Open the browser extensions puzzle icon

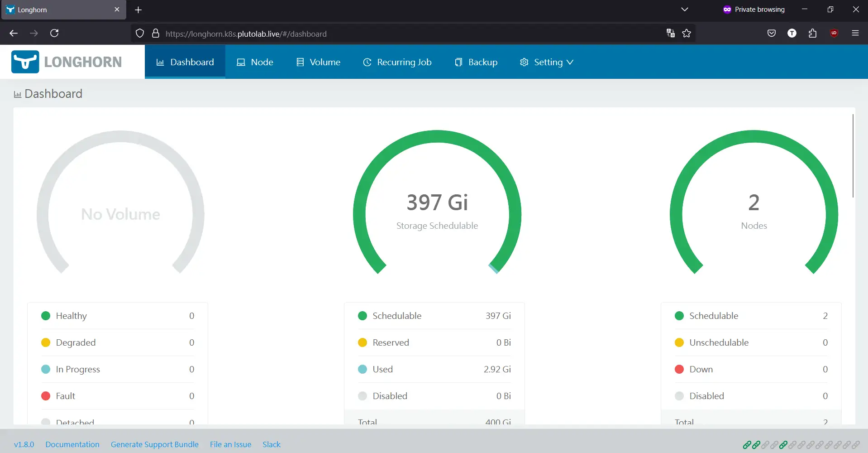point(812,33)
